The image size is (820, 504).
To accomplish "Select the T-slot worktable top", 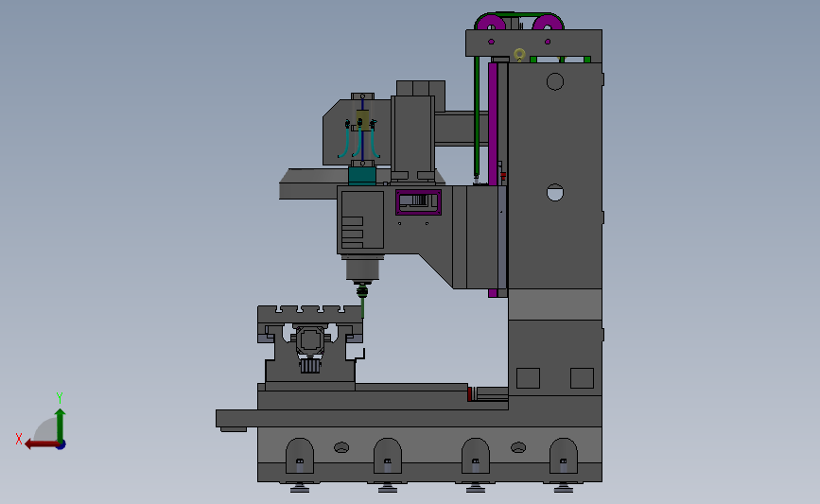I will [309, 313].
